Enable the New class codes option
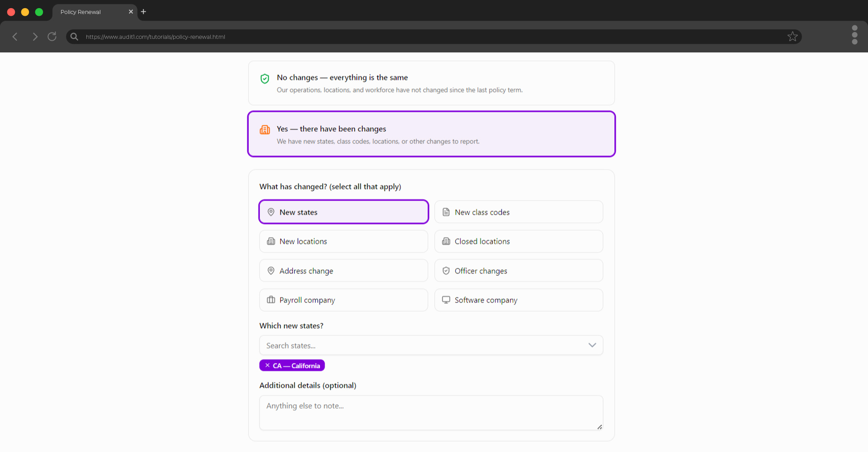 pos(518,212)
